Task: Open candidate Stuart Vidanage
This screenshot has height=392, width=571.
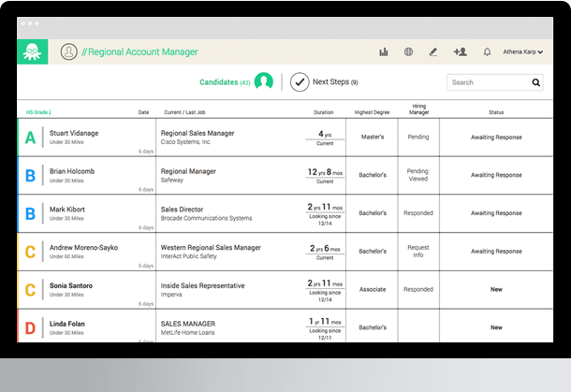Action: tap(74, 133)
